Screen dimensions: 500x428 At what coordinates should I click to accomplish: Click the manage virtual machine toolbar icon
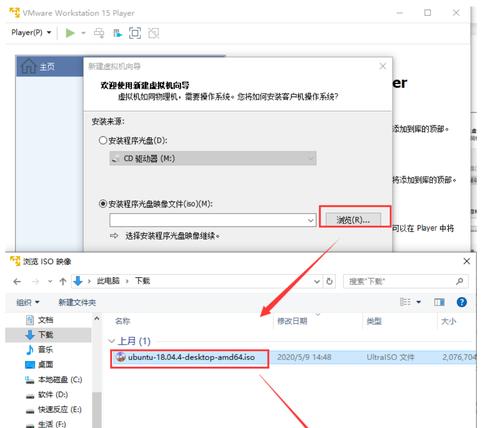click(x=117, y=33)
